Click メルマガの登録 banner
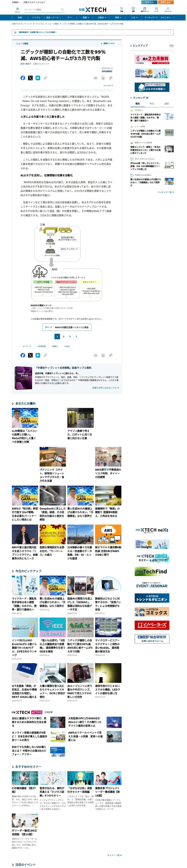 point(152,87)
